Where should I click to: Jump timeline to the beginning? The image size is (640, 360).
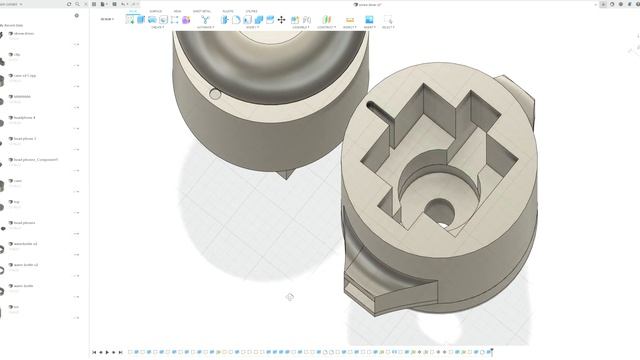tap(94, 352)
